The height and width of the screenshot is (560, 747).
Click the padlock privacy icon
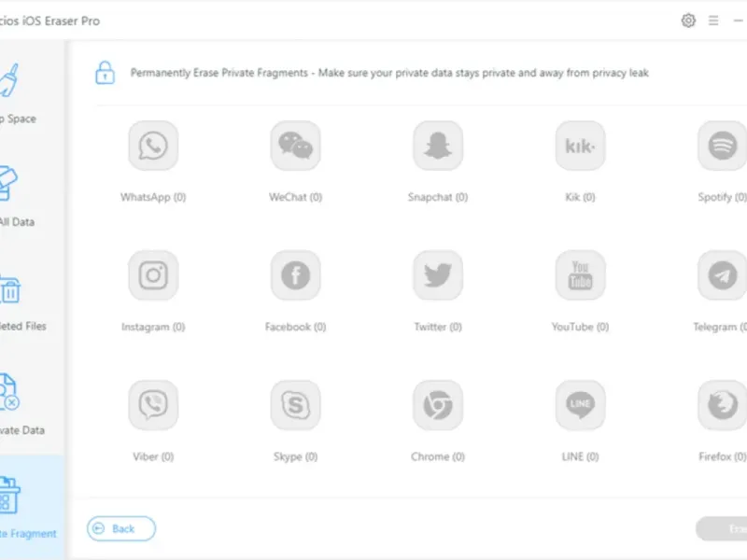click(x=105, y=73)
